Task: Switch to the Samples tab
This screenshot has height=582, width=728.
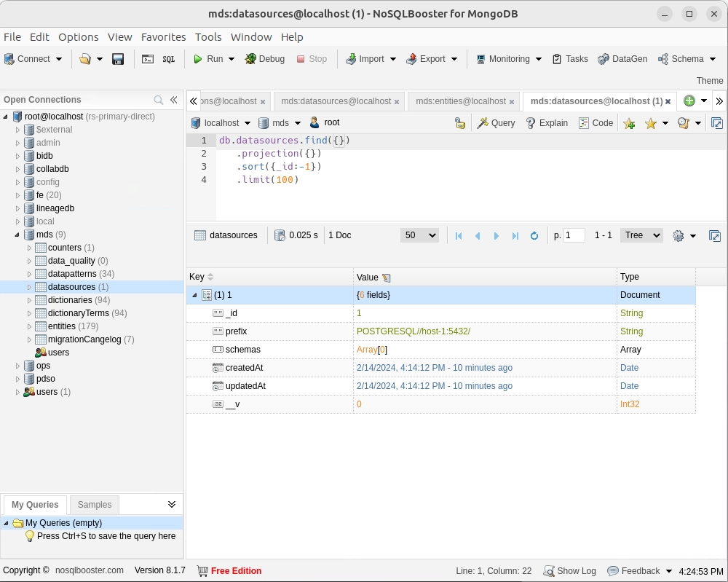Action: tap(95, 505)
